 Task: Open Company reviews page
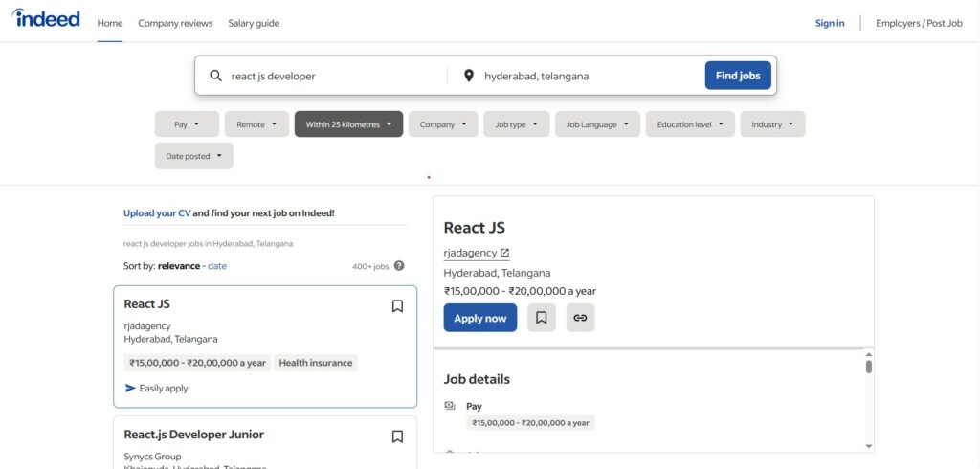[x=176, y=23]
